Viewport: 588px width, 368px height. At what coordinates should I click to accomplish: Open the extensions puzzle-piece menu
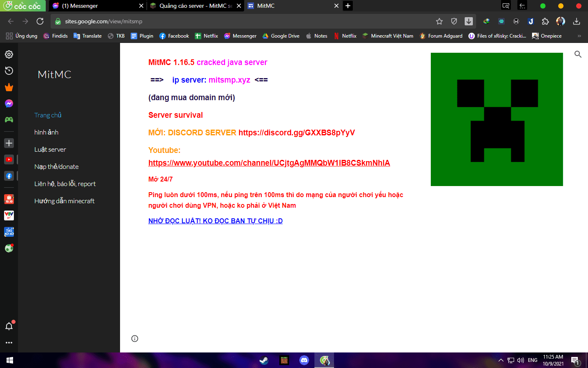pyautogui.click(x=546, y=21)
